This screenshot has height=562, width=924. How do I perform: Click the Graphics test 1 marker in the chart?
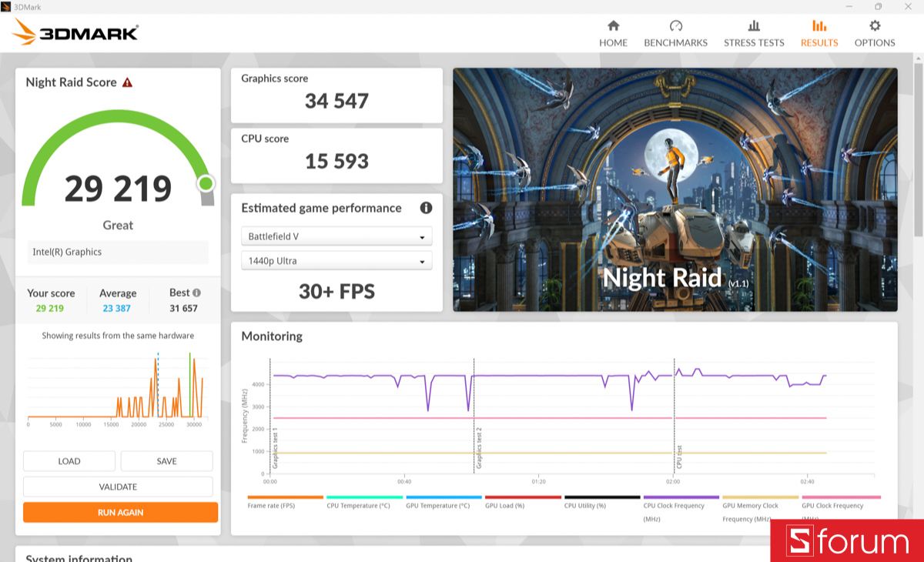point(275,447)
